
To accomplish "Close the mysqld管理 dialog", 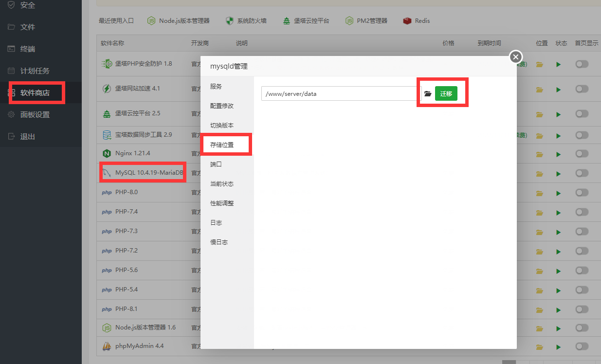I will tap(516, 57).
